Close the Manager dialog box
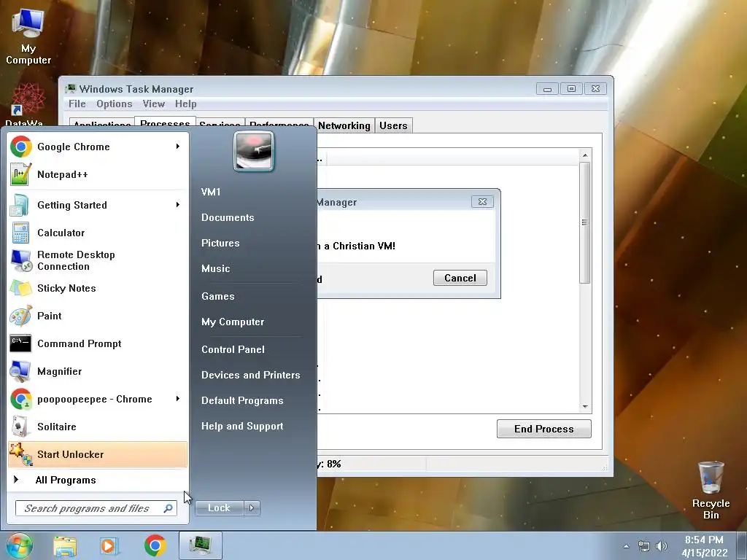 coord(482,202)
